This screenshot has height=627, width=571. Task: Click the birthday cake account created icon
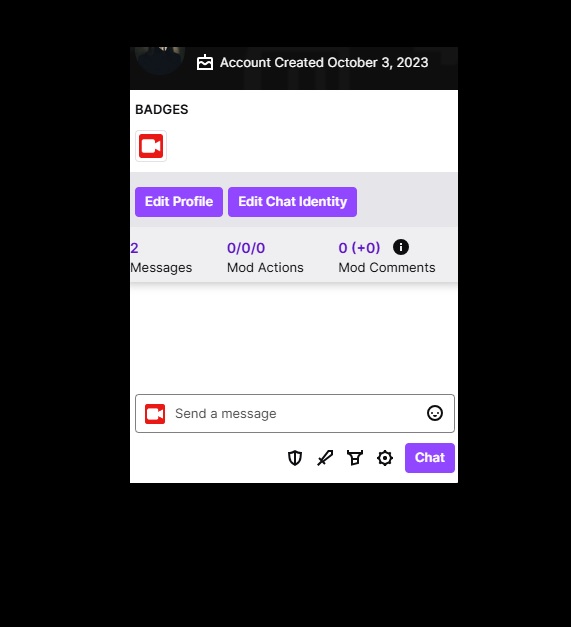(205, 63)
